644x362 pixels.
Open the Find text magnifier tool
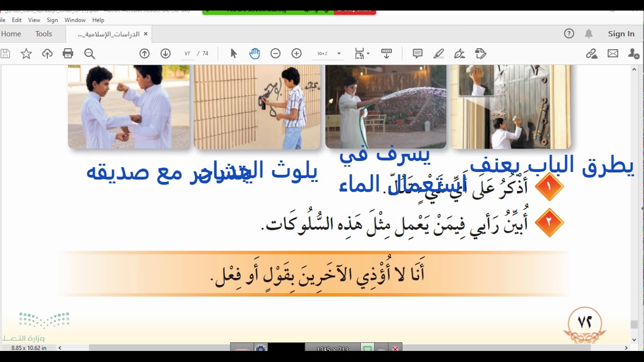[x=90, y=54]
